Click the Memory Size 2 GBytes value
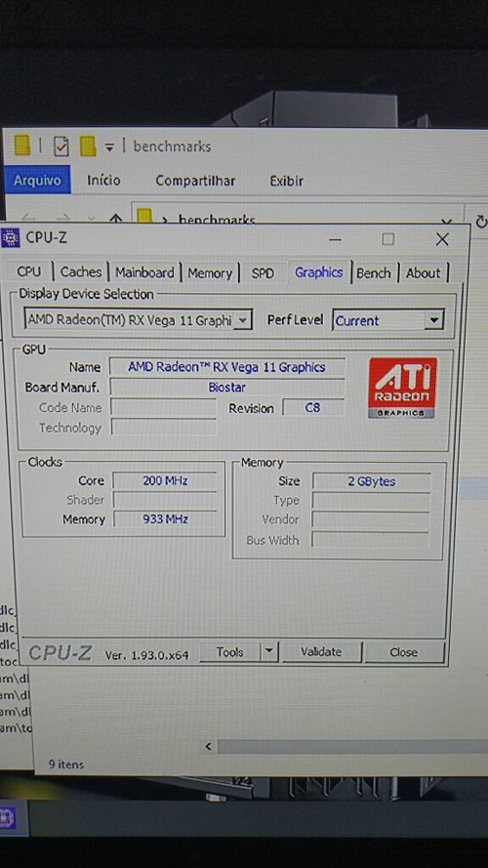Image resolution: width=488 pixels, height=868 pixels. click(371, 481)
